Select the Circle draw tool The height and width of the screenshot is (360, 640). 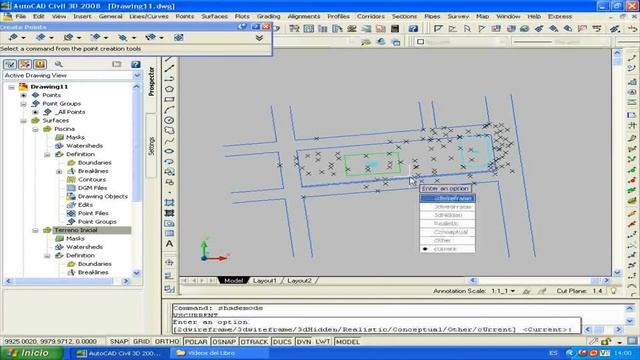pyautogui.click(x=169, y=120)
